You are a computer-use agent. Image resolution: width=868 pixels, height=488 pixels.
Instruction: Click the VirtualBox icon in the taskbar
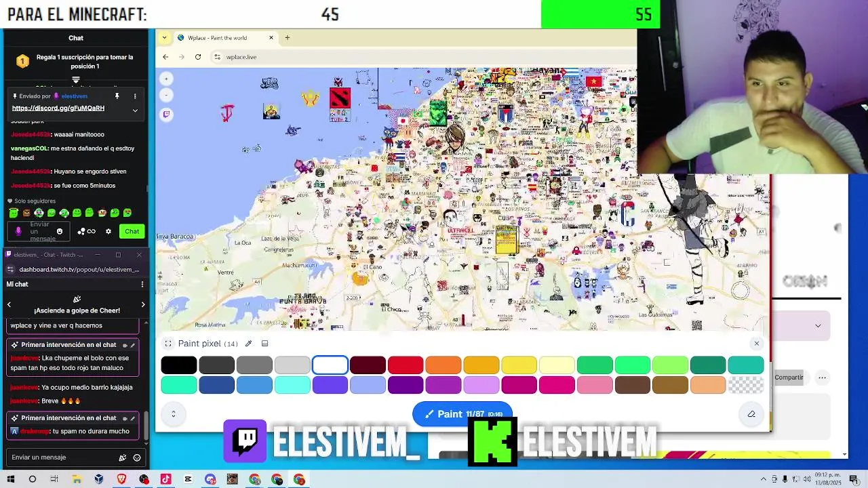click(99, 479)
